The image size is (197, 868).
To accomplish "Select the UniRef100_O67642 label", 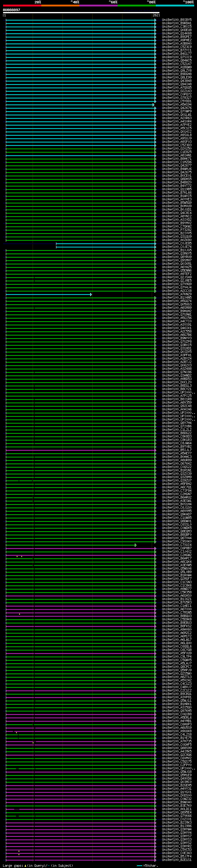I will click(176, 464).
